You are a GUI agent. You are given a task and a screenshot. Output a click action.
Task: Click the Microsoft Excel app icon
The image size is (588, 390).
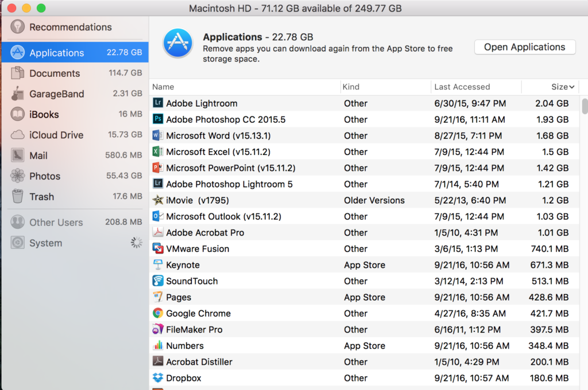(x=158, y=151)
